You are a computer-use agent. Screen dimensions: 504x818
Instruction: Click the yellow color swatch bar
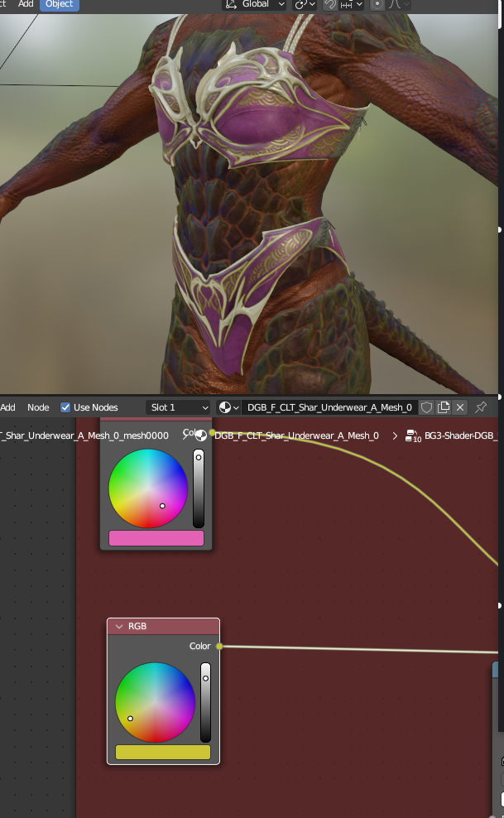point(162,753)
